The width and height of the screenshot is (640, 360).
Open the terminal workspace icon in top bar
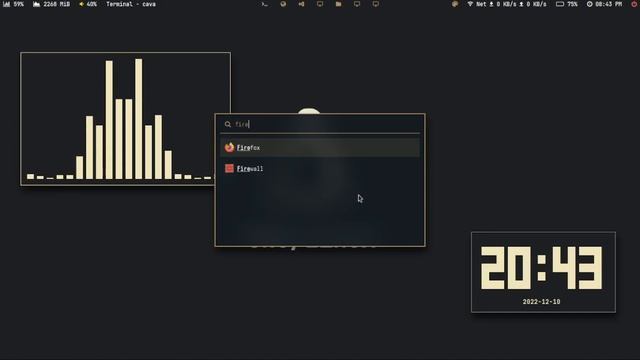click(264, 4)
